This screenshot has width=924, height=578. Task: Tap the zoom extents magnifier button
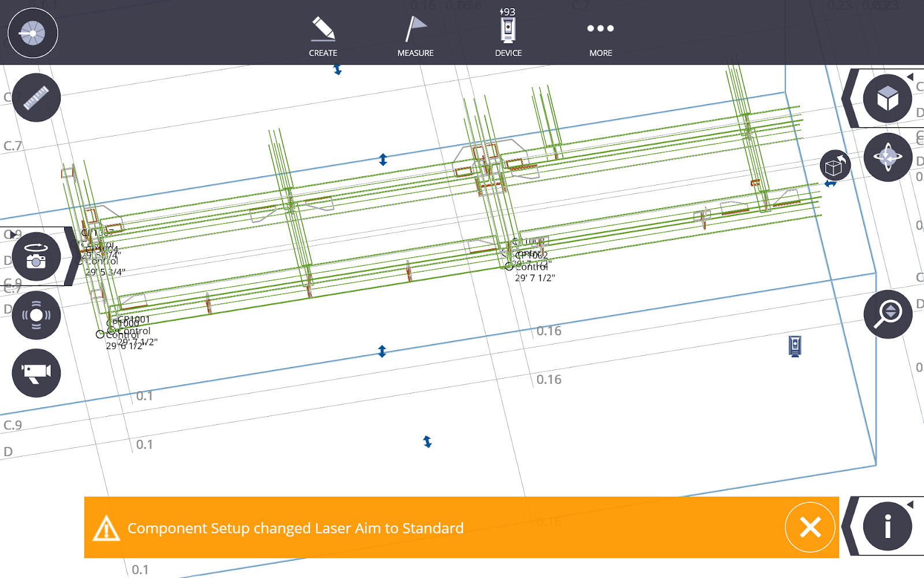point(888,314)
